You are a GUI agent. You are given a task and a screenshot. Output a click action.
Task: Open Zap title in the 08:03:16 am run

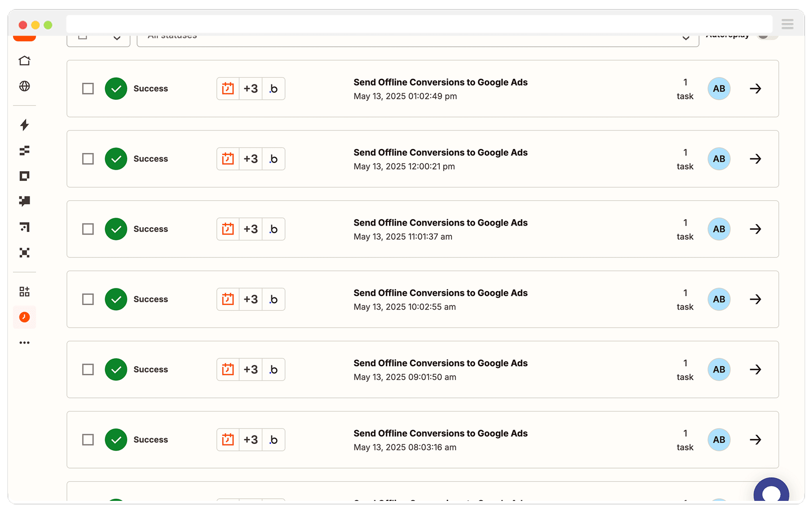[x=440, y=434]
